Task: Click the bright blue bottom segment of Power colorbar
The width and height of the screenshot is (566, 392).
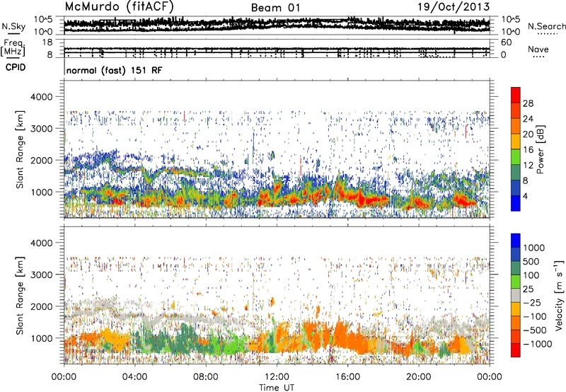Action: point(516,203)
